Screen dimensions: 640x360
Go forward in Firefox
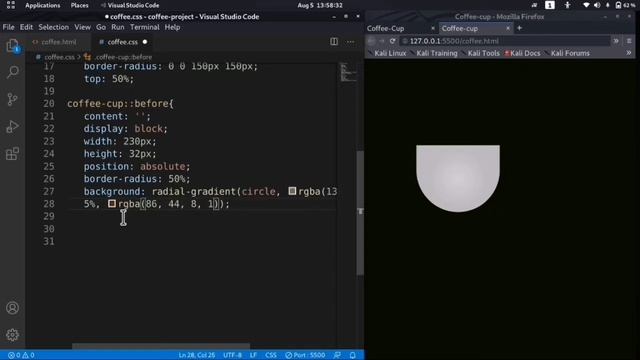(382, 41)
